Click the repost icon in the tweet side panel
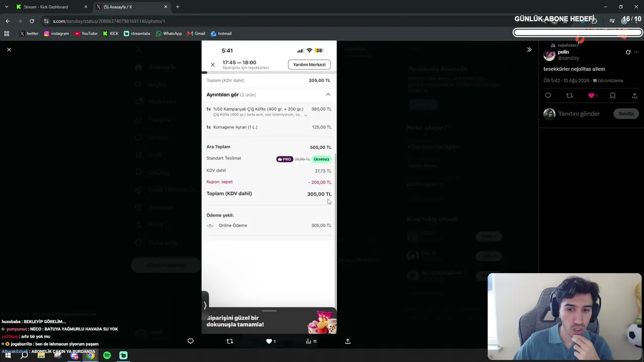644x362 pixels. (570, 96)
